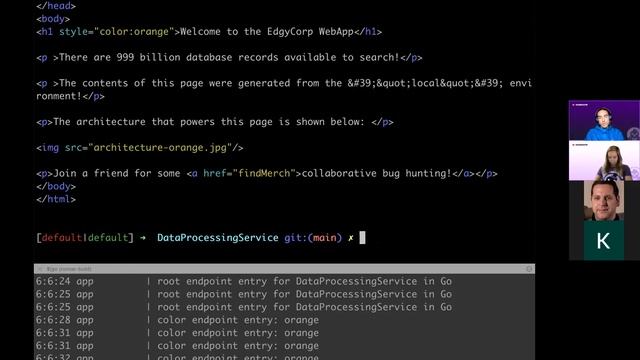This screenshot has height=360, width=640.
Task: Click the '6:6:28 app' color endpoint log line
Action: click(177, 320)
